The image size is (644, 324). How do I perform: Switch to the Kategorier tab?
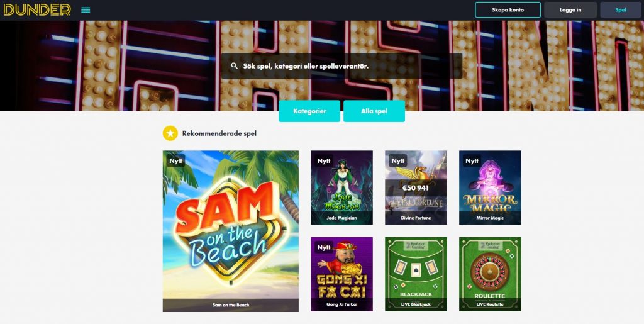point(309,111)
